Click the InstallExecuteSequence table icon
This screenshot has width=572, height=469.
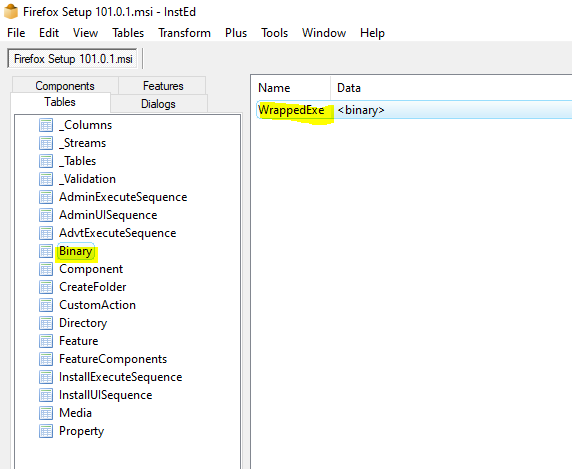click(x=46, y=377)
